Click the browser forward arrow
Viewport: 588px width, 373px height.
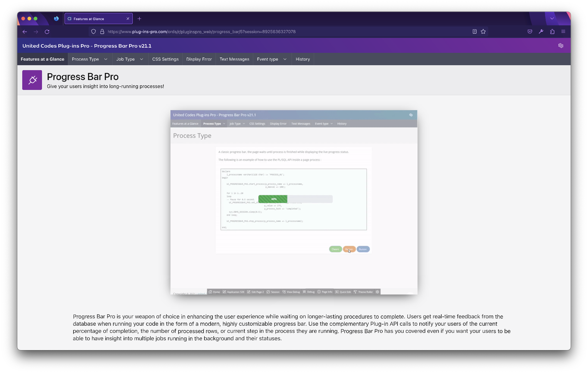[x=36, y=32]
